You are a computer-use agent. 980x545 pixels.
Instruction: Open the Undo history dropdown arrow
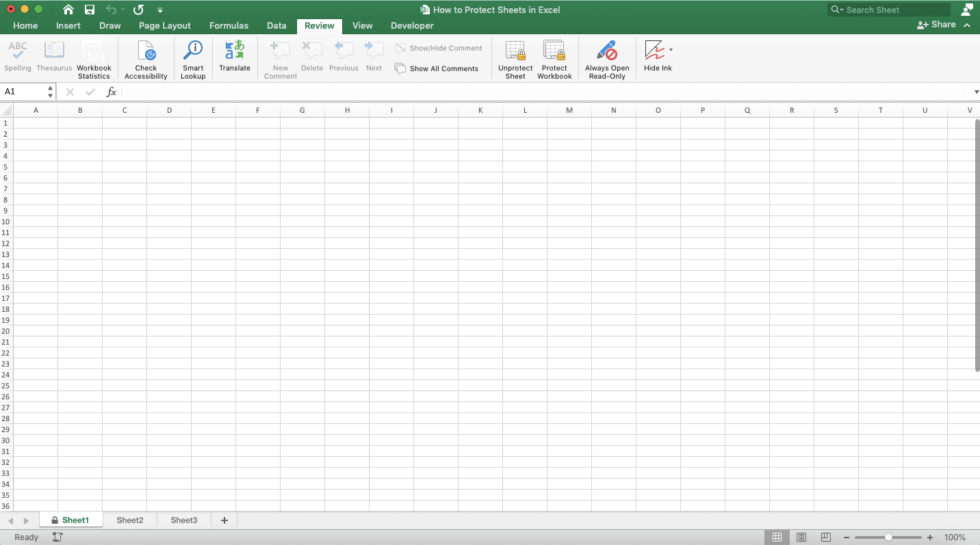tap(123, 10)
